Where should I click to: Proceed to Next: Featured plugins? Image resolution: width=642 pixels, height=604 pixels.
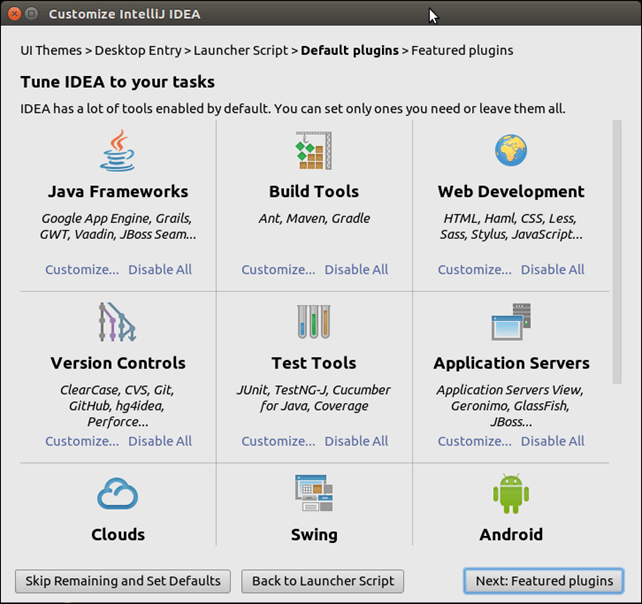544,581
